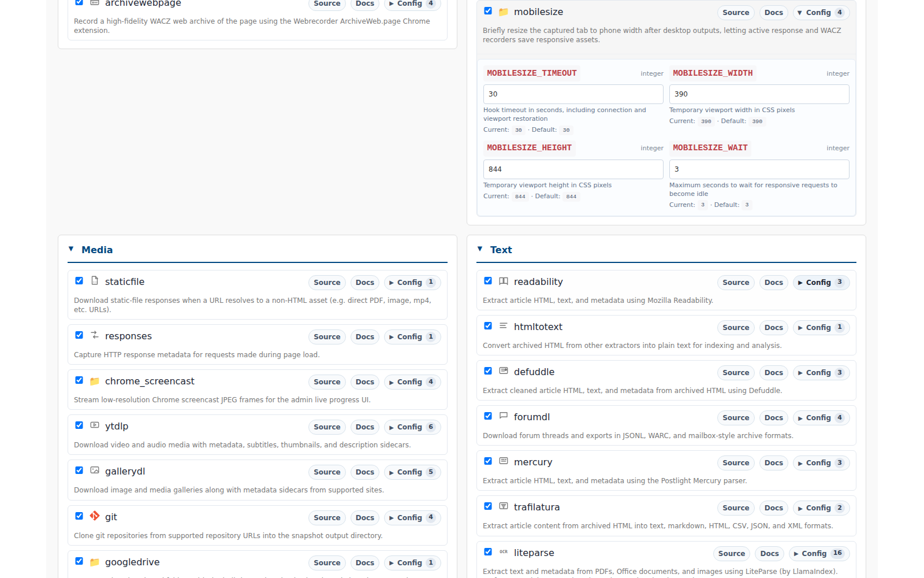Screen dimensions: 924x578
Task: Uncheck the readability checkbox
Action: coord(488,281)
